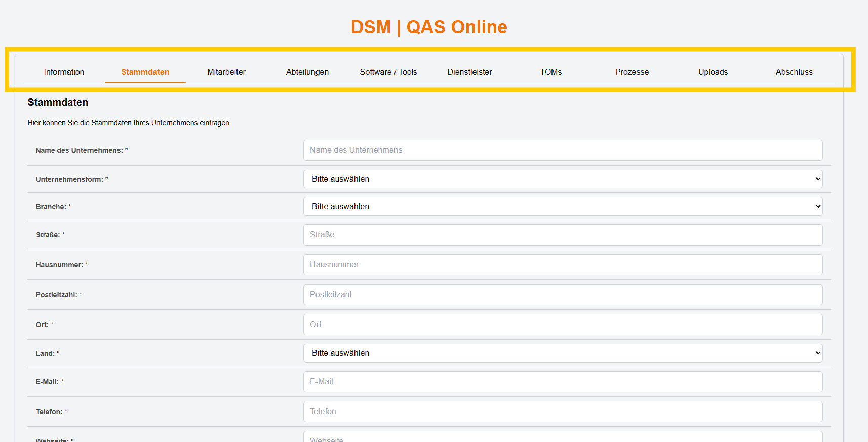Click the Stammdaten section heading

(x=58, y=102)
